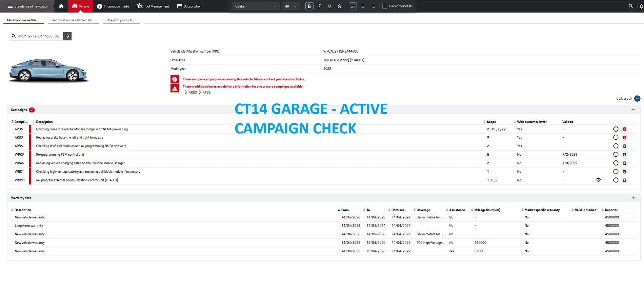Click the Taycan vehicle thumbnail
This screenshot has width=644, height=292.
click(x=48, y=71)
